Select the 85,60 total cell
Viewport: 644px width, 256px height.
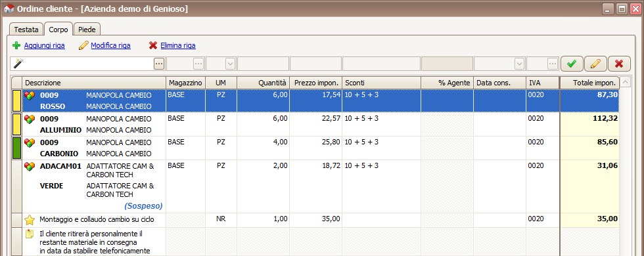tap(590, 148)
